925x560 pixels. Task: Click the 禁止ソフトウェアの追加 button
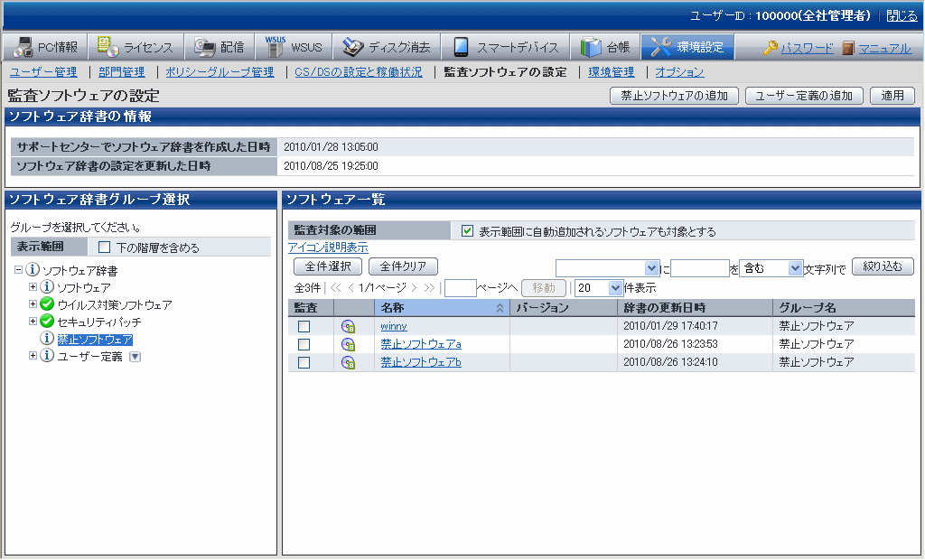[675, 96]
